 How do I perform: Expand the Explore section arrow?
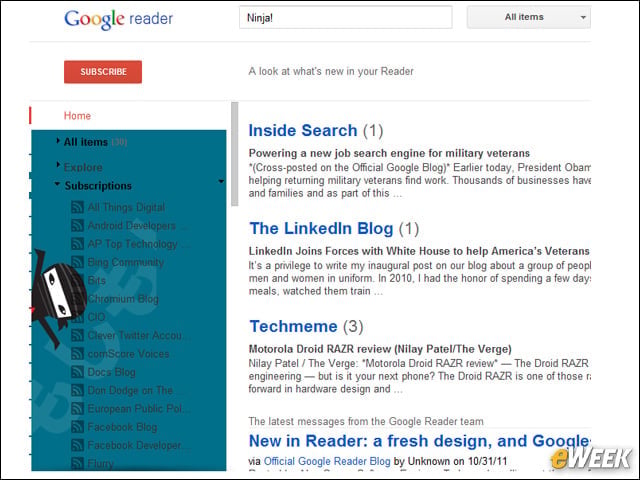tap(58, 164)
